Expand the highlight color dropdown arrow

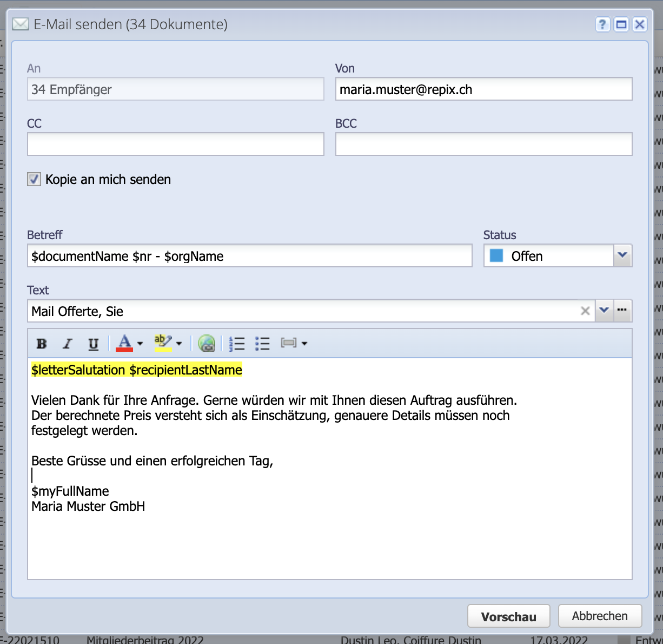(x=179, y=343)
